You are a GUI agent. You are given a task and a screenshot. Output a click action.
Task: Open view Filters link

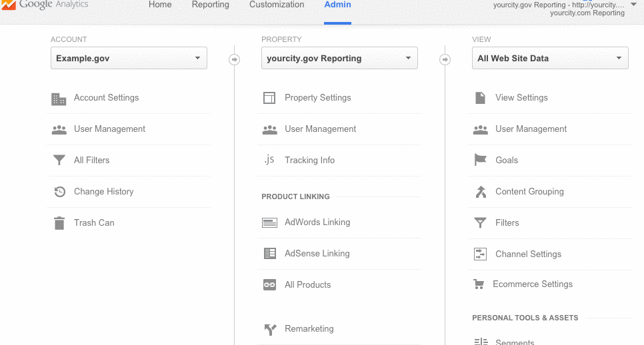click(x=507, y=222)
